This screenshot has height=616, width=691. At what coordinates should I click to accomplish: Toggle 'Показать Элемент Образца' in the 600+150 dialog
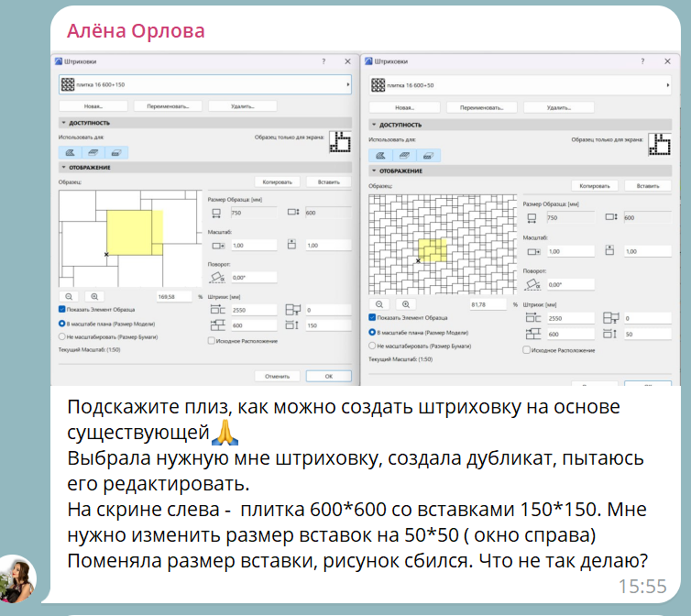(x=61, y=311)
